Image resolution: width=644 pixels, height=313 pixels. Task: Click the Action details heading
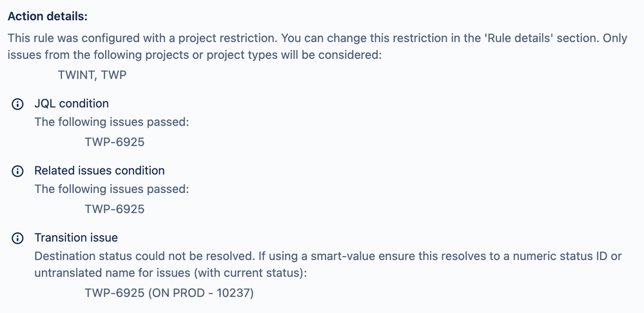pyautogui.click(x=48, y=17)
